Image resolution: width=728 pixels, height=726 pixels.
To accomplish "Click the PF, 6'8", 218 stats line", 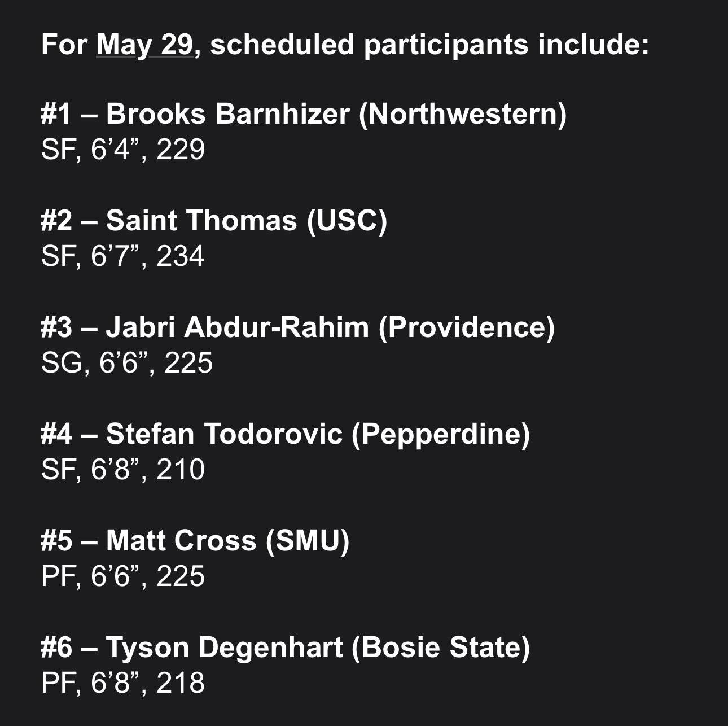I will pos(122,683).
